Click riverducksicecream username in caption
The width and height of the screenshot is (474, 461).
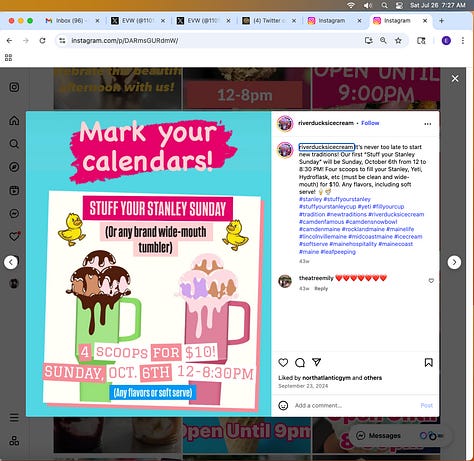326,147
